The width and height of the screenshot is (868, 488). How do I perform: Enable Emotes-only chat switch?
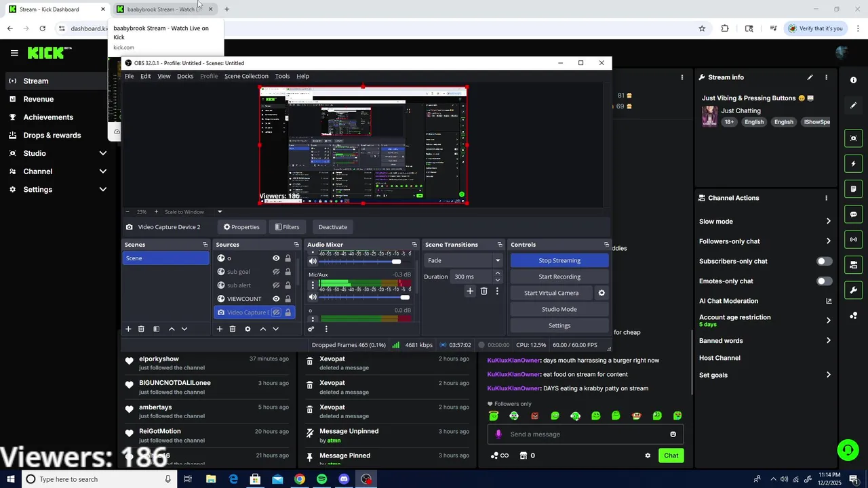824,281
